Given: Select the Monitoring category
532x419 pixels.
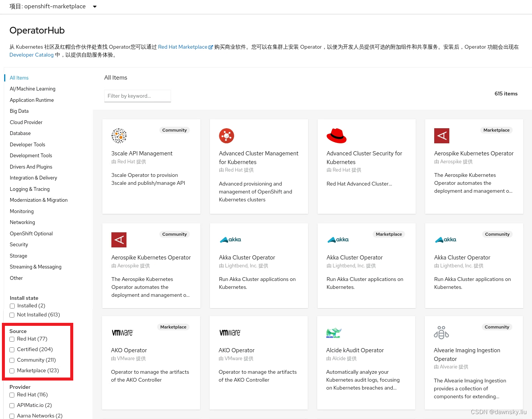Looking at the screenshot, I should click(22, 211).
